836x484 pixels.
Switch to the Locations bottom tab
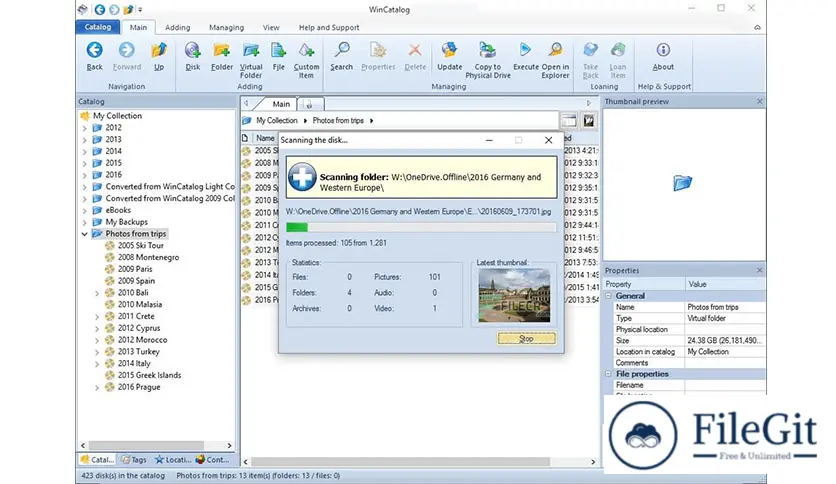(x=173, y=459)
